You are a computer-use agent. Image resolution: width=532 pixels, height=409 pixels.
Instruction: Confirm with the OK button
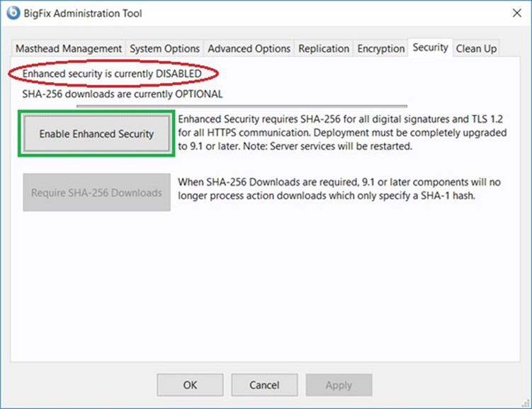click(x=190, y=385)
